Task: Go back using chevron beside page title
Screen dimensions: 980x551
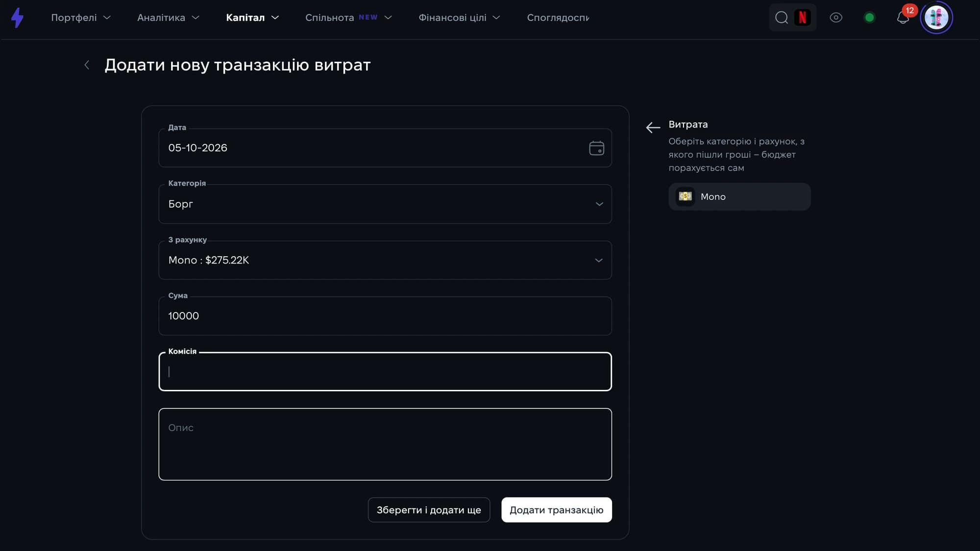Action: point(87,65)
